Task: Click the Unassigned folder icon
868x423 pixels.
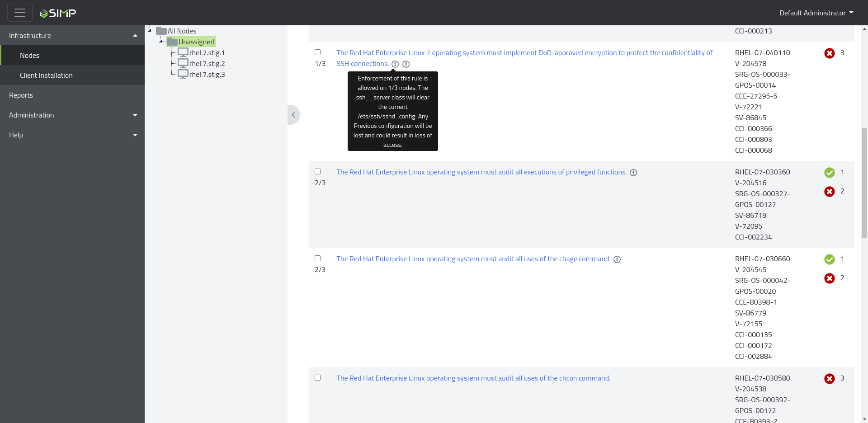Action: (172, 42)
